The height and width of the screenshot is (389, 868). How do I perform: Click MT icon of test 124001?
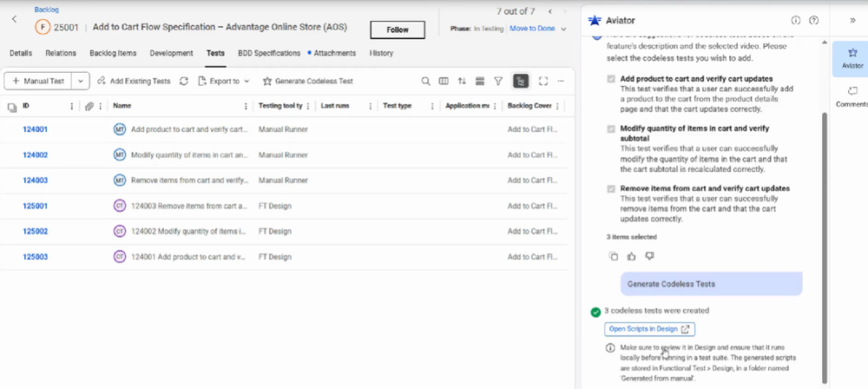pyautogui.click(x=120, y=129)
